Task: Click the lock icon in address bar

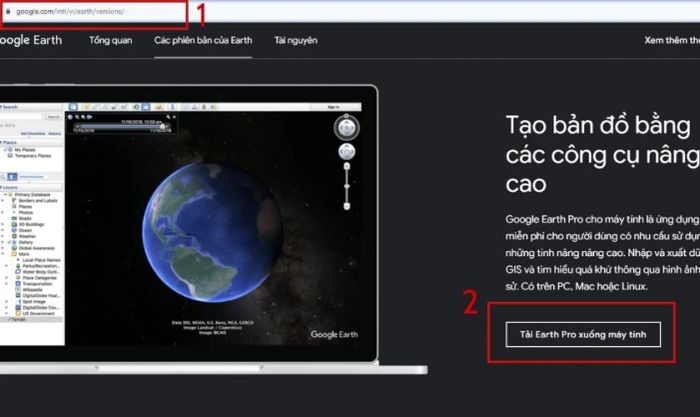Action: coord(8,11)
